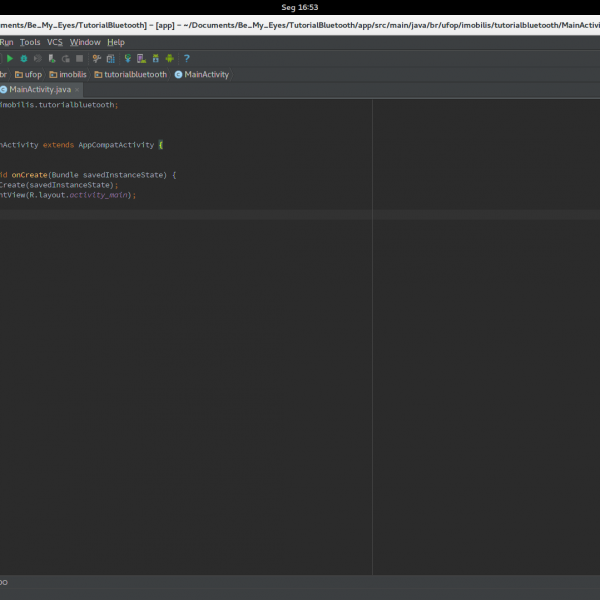Open the Tools menu
Viewport: 600px width, 600px height.
click(30, 42)
